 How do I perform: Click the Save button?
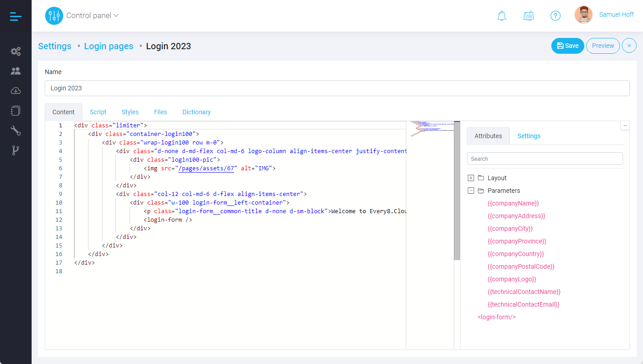(x=568, y=46)
